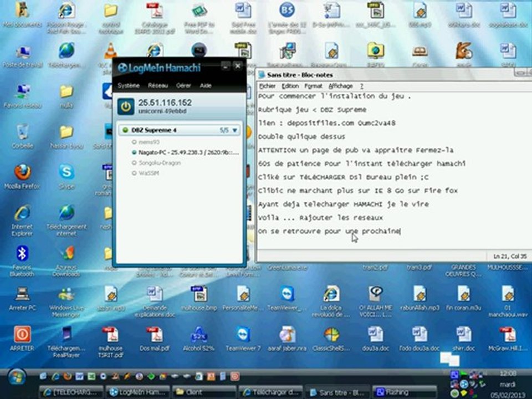Click the Songoku-Dragon offline peer
This screenshot has width=532, height=399.
(156, 163)
